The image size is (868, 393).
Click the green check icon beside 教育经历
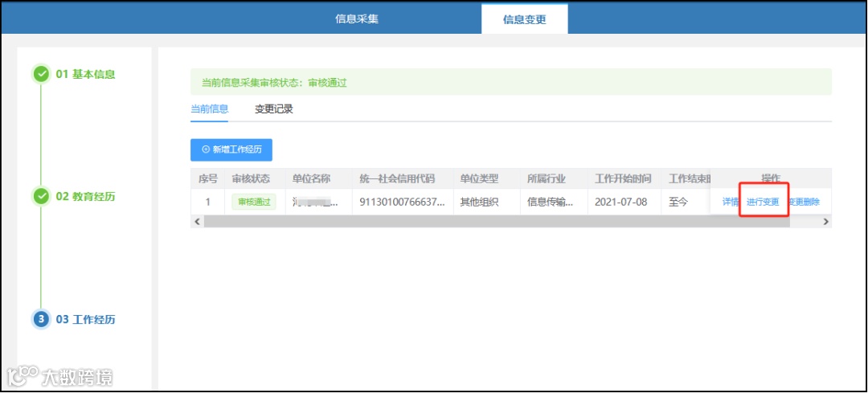(41, 196)
